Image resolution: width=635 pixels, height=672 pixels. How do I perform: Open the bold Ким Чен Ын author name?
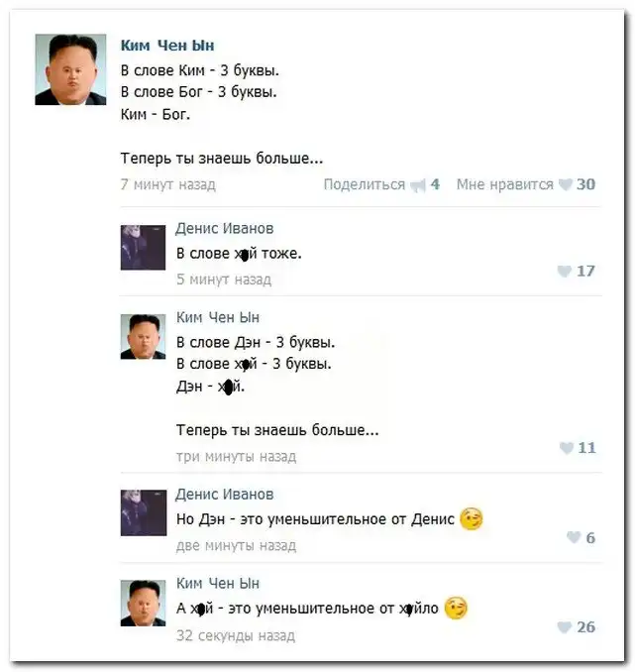(x=167, y=46)
